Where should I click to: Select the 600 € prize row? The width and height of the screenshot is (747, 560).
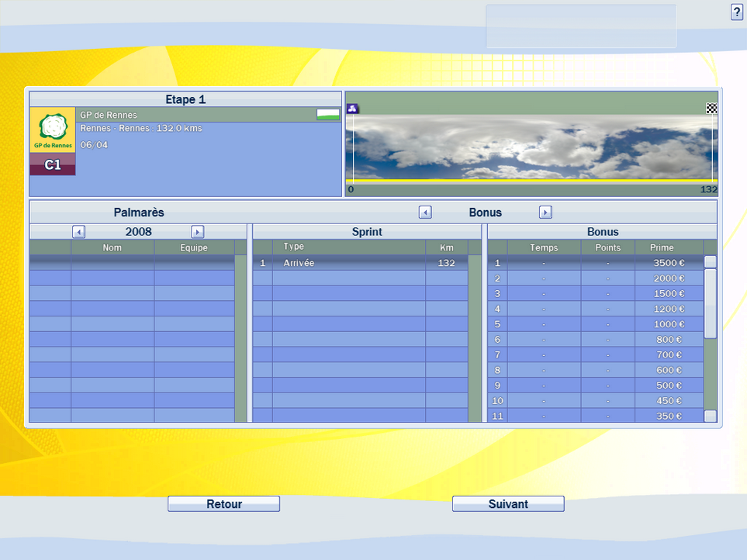tap(596, 370)
